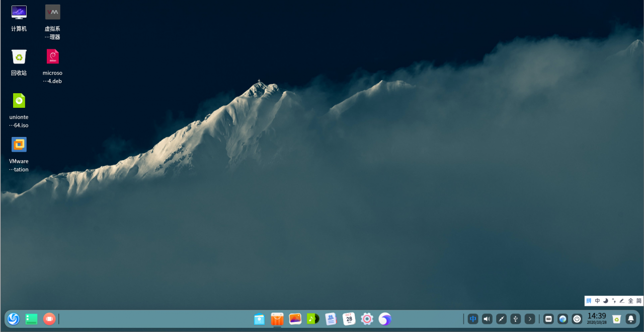The image size is (644, 332).
Task: Open the volume control in tray
Action: tap(487, 319)
